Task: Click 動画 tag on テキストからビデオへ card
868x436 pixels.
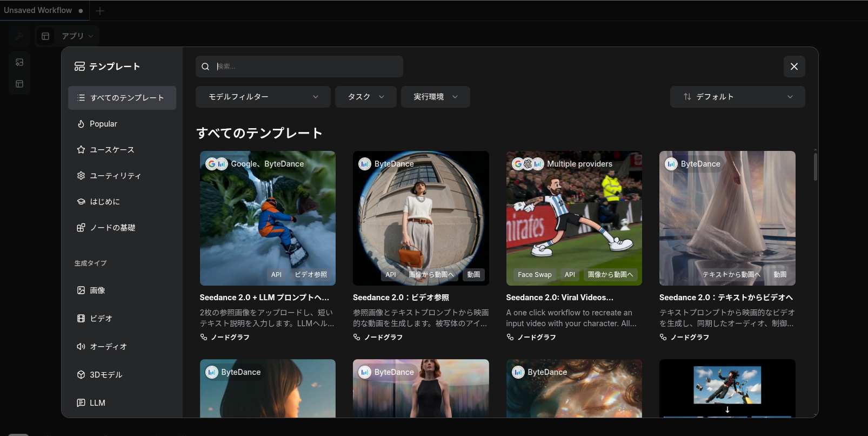Action: pyautogui.click(x=780, y=275)
